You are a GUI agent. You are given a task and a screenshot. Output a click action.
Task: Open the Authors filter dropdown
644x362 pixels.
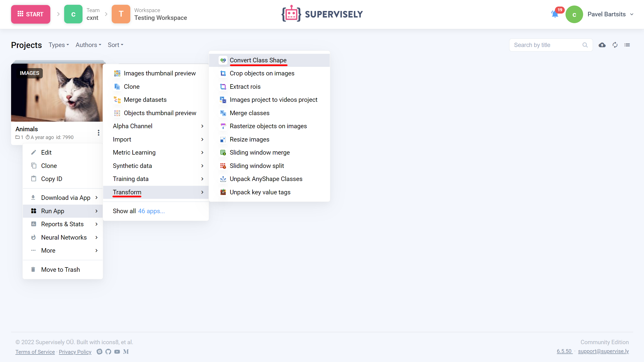(88, 45)
